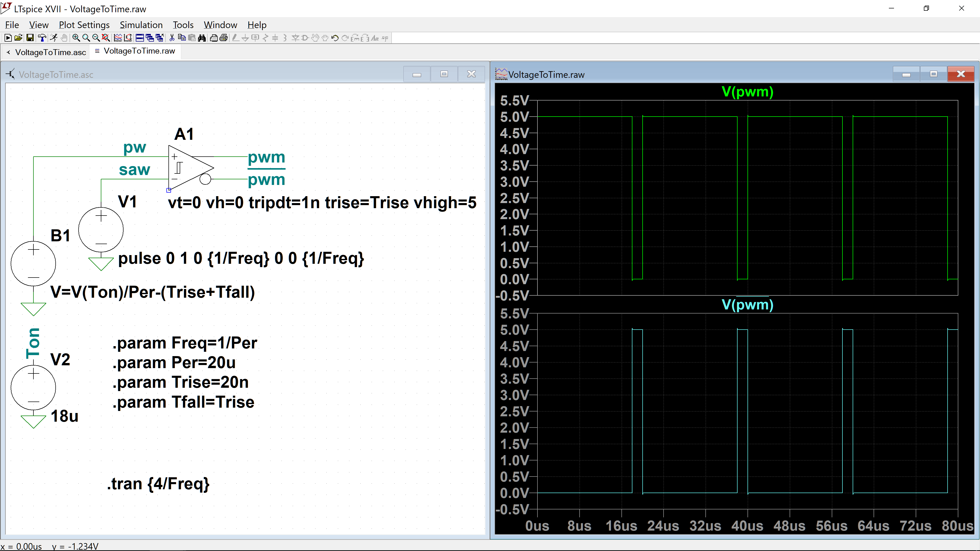Screen dimensions: 980x551
Task: Minimize the VoltageToTime.asc schematic window
Action: click(417, 74)
